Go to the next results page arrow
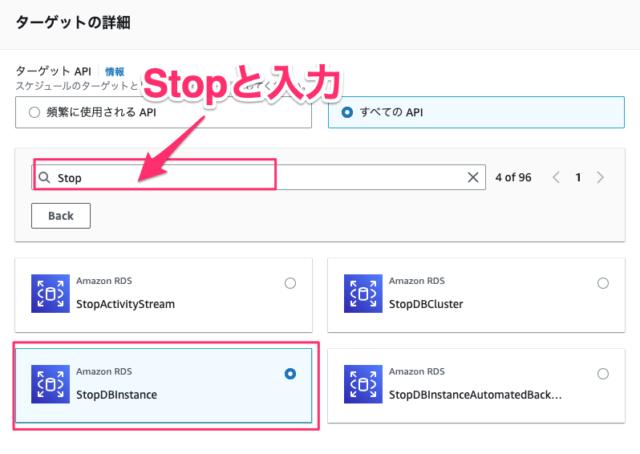 click(x=600, y=178)
